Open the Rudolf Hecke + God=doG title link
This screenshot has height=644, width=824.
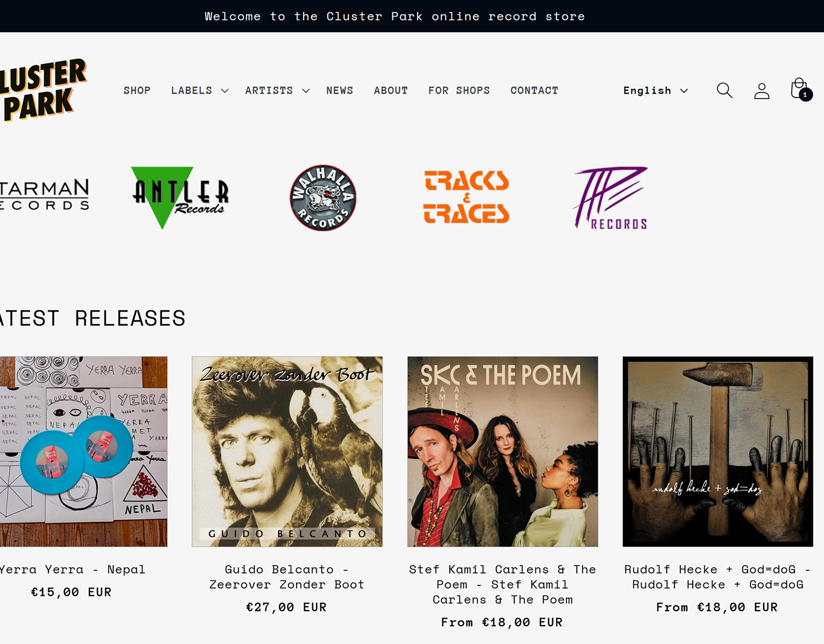[717, 577]
